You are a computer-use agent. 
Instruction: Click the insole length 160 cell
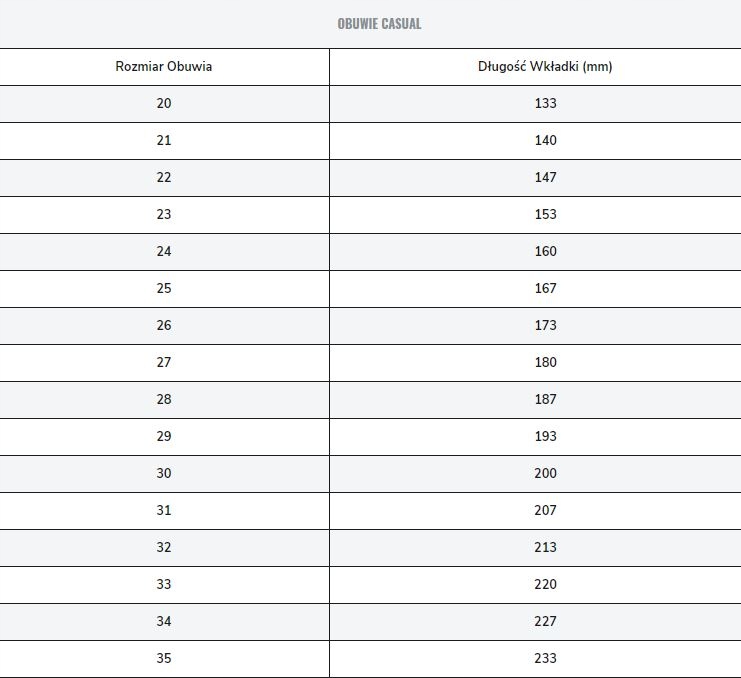click(x=545, y=251)
